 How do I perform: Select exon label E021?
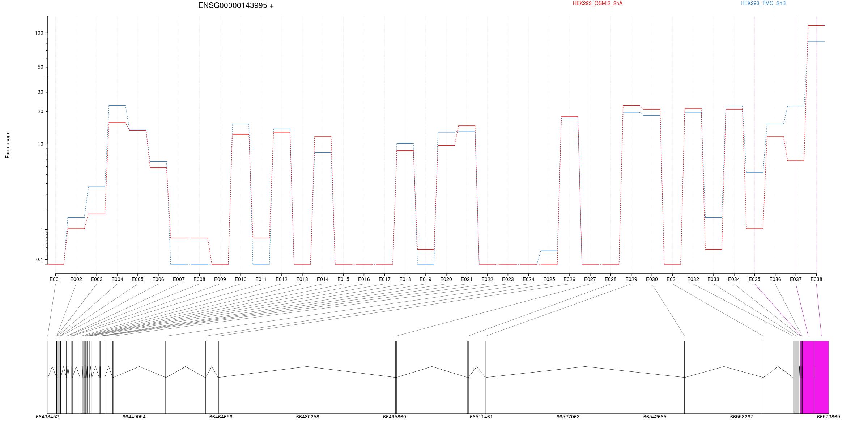(x=467, y=279)
